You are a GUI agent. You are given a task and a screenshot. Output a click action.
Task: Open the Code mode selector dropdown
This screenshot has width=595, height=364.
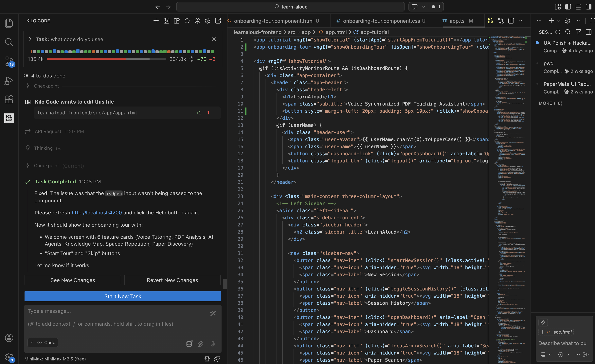(43, 342)
